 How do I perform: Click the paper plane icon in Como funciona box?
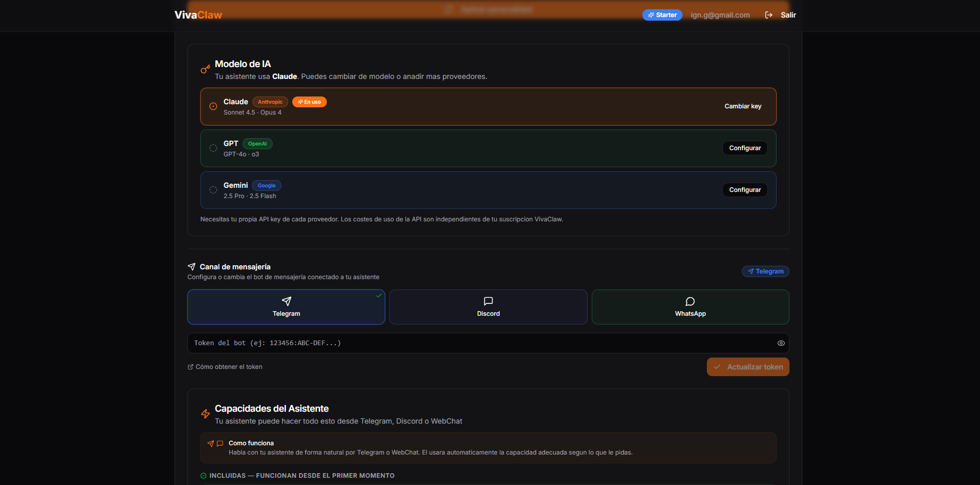coord(211,443)
